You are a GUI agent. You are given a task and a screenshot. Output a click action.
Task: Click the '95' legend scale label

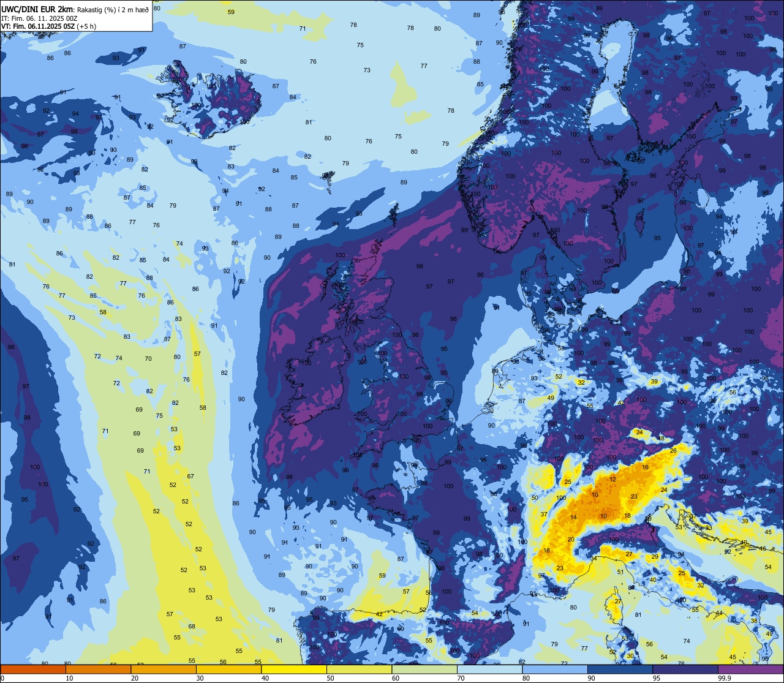(657, 678)
